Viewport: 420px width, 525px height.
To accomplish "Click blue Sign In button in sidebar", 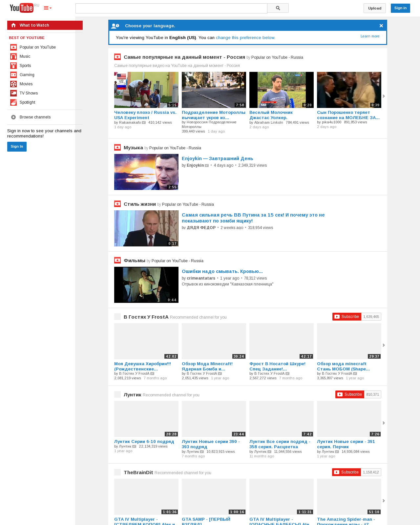I will pos(17,147).
